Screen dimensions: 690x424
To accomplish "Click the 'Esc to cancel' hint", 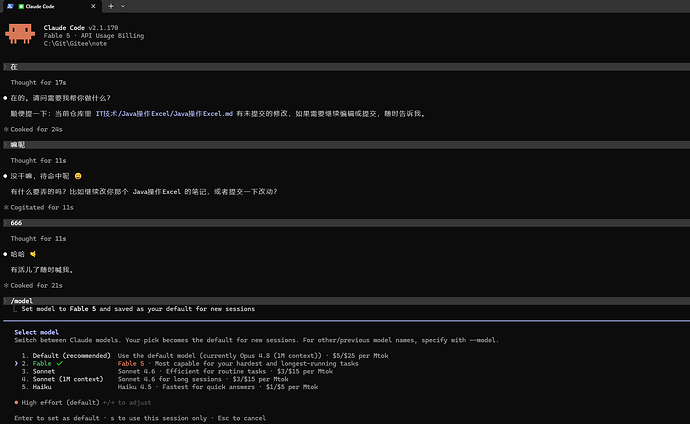I will pyautogui.click(x=242, y=418).
